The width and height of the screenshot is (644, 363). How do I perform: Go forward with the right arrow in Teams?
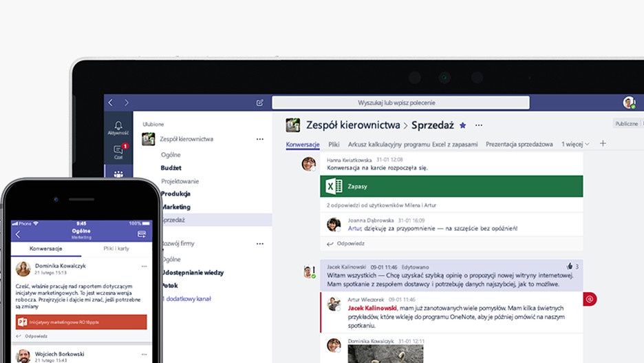tap(127, 103)
